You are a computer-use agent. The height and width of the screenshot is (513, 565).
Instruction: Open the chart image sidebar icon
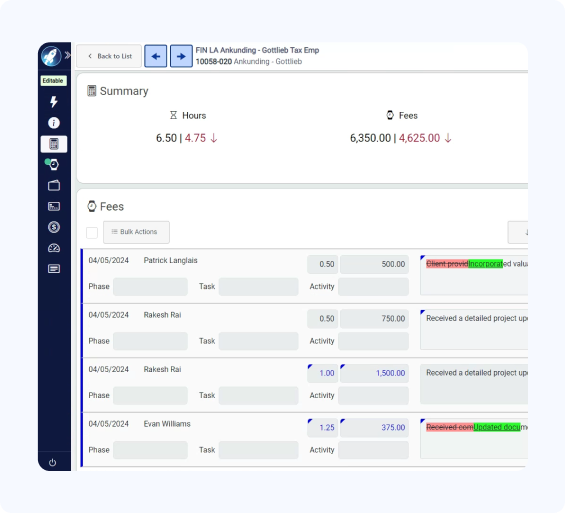tap(54, 206)
